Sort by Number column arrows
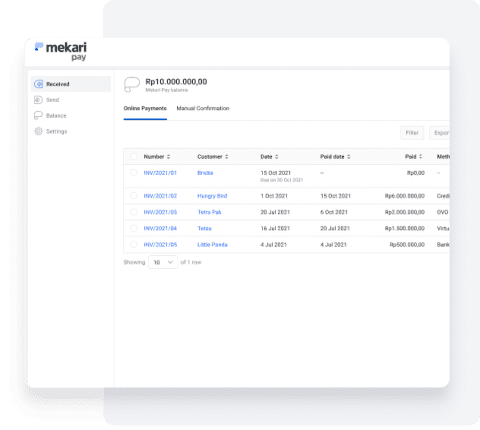Viewport: 480px width, 430px height. point(168,157)
